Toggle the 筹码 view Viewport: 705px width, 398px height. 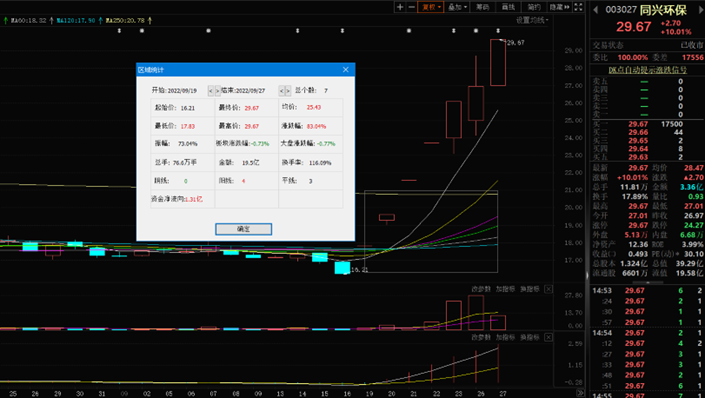click(482, 7)
